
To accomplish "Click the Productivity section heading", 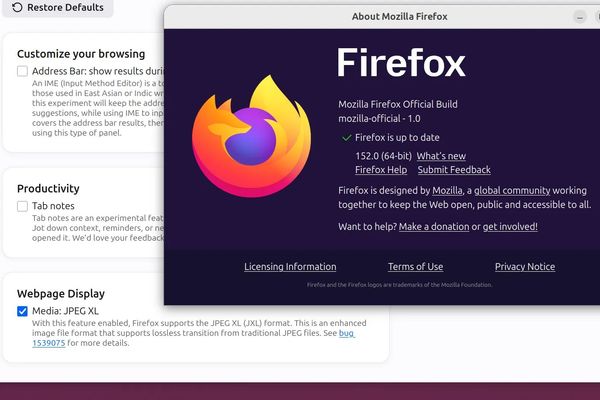I will [x=48, y=189].
